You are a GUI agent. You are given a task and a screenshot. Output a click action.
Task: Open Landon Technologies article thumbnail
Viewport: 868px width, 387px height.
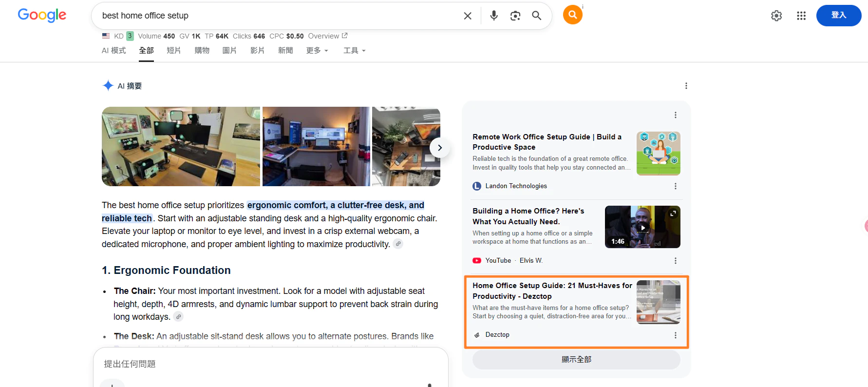(659, 154)
